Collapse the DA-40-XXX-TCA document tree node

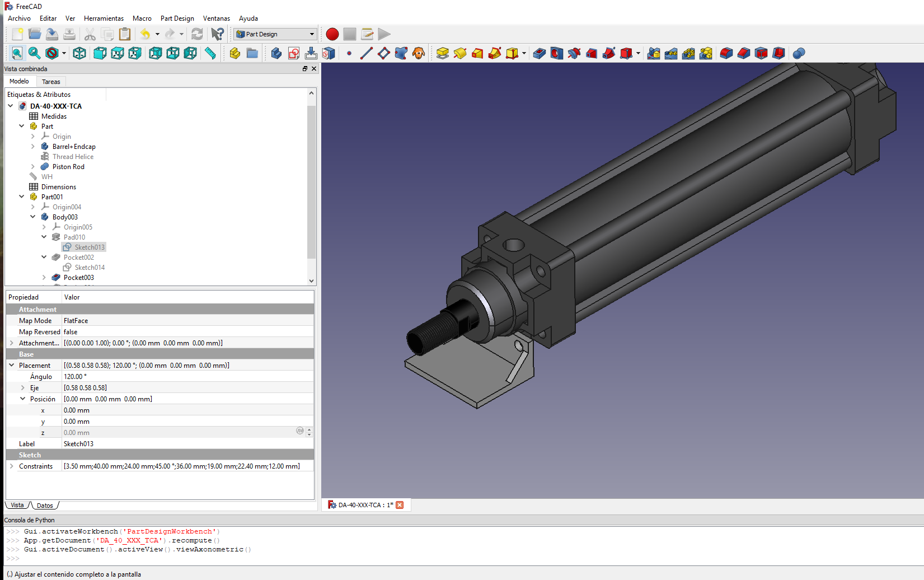(11, 106)
